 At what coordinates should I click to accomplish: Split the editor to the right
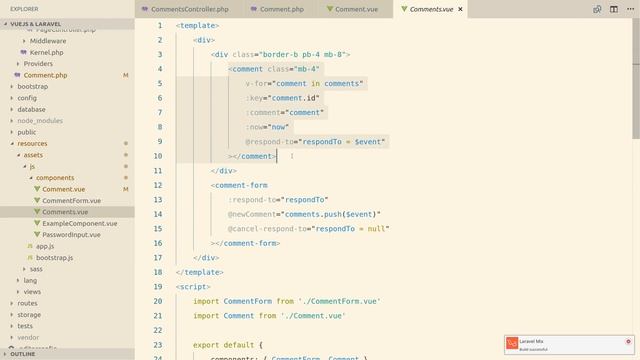pos(613,9)
